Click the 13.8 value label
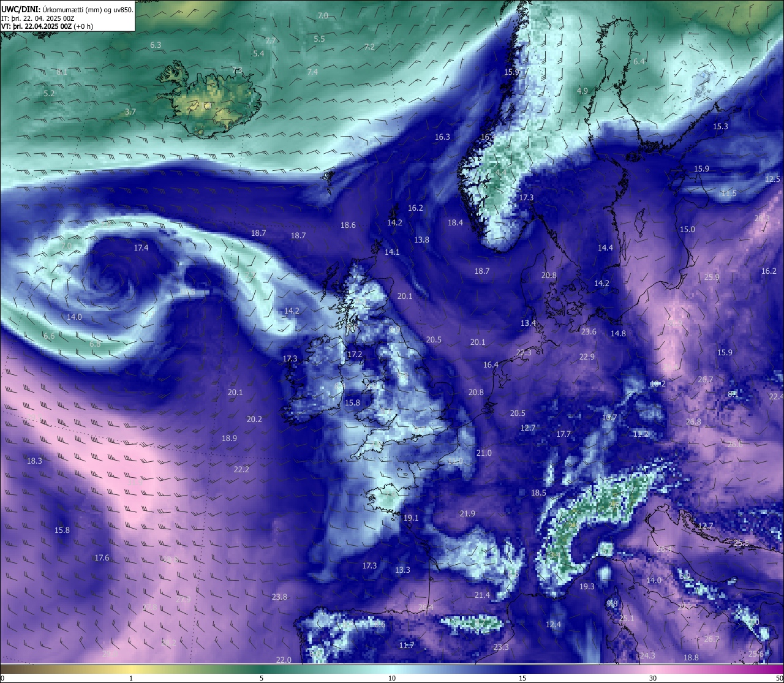Viewport: 784px width, 683px height. (421, 240)
